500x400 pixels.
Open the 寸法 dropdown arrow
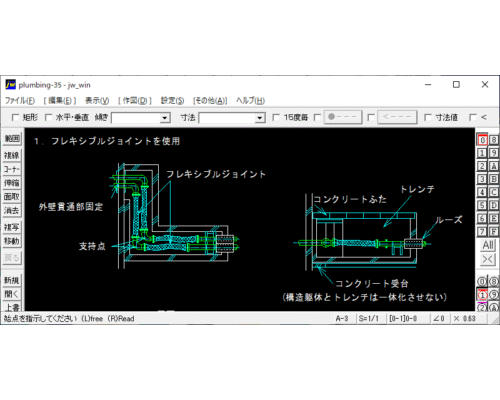(260, 118)
